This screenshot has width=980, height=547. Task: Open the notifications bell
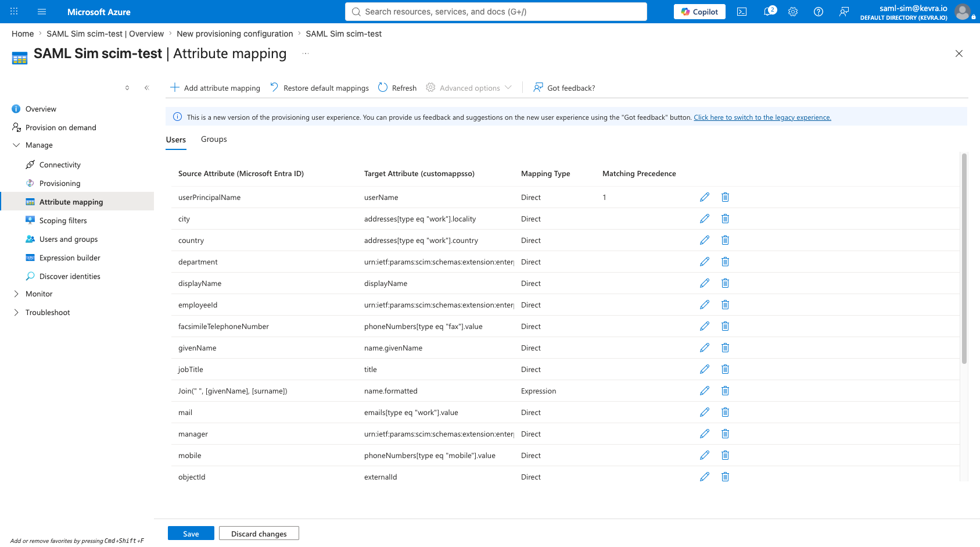(769, 12)
